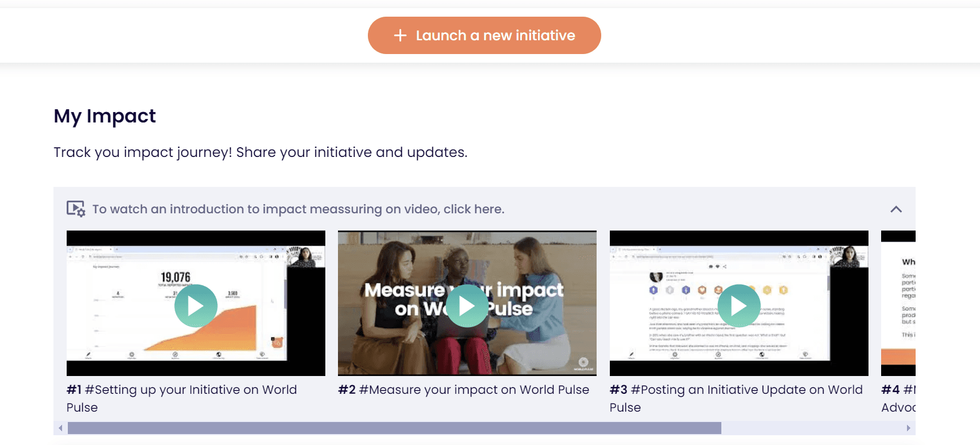This screenshot has height=445, width=980.
Task: Click the left scrollbar arrow
Action: (60, 428)
